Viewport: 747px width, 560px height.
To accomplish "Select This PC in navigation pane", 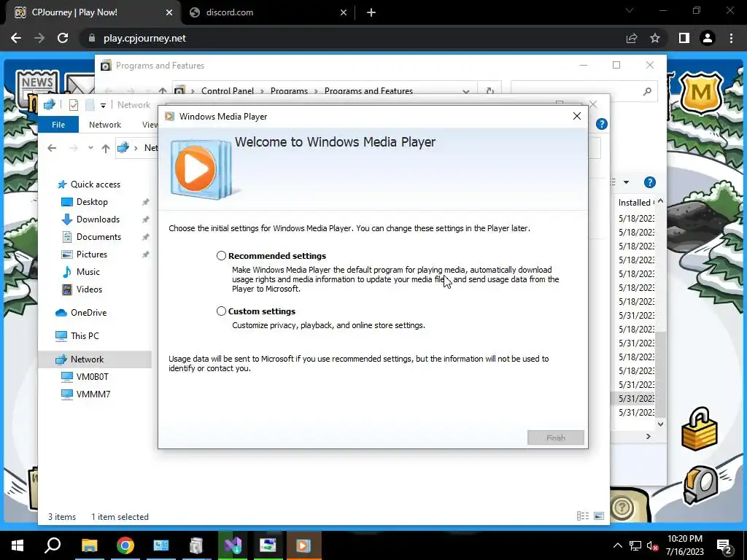I will tap(85, 336).
